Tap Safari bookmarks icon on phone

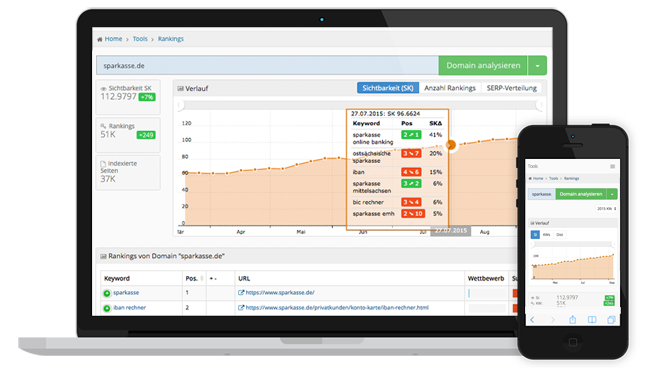click(592, 320)
